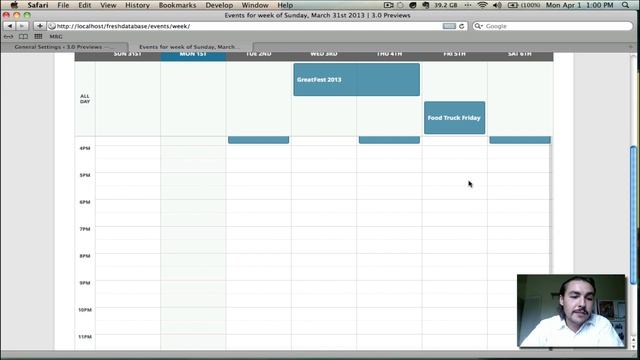Click the TUE 2ND column header
This screenshot has width=640, height=360.
pos(258,55)
